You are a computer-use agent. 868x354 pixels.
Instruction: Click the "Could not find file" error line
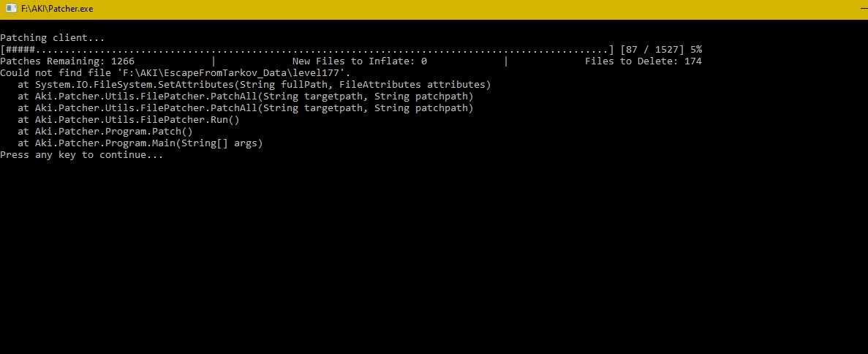click(x=176, y=72)
